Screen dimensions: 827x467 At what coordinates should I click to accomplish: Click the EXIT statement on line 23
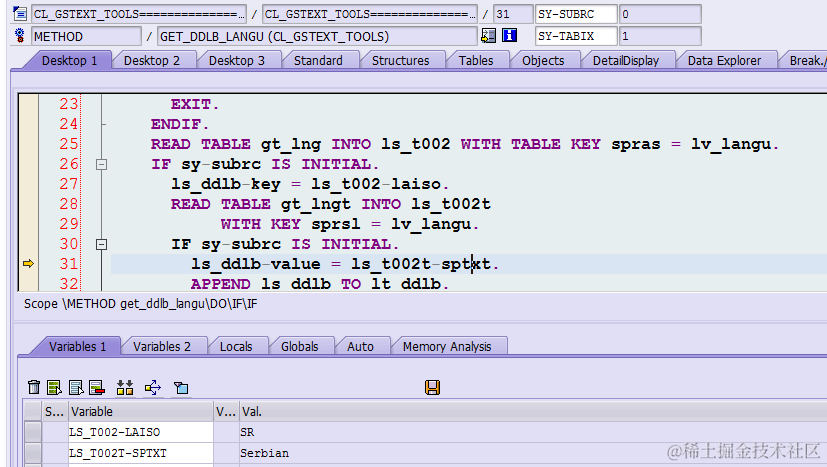pyautogui.click(x=194, y=104)
